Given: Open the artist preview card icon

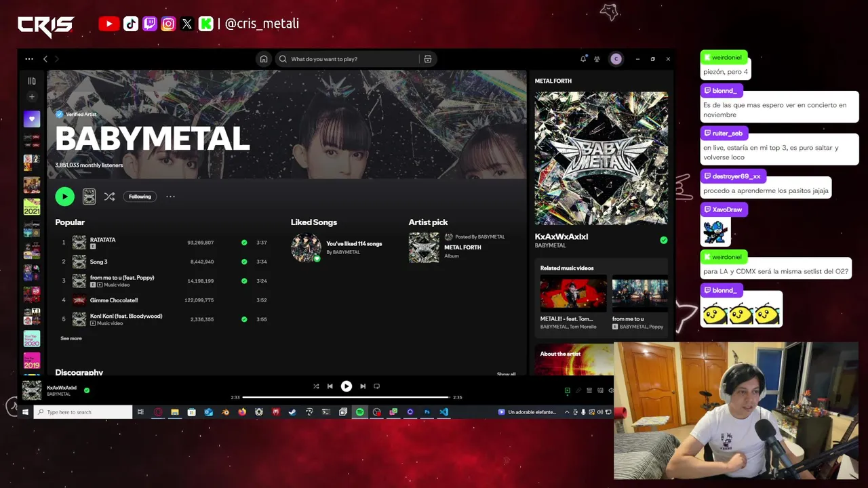Looking at the screenshot, I should 89,197.
